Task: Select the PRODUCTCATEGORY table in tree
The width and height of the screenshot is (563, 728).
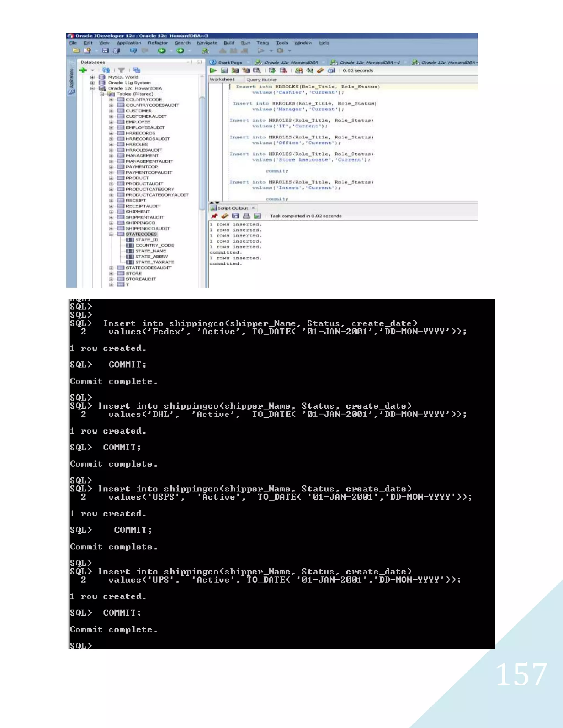Action: pyautogui.click(x=150, y=189)
